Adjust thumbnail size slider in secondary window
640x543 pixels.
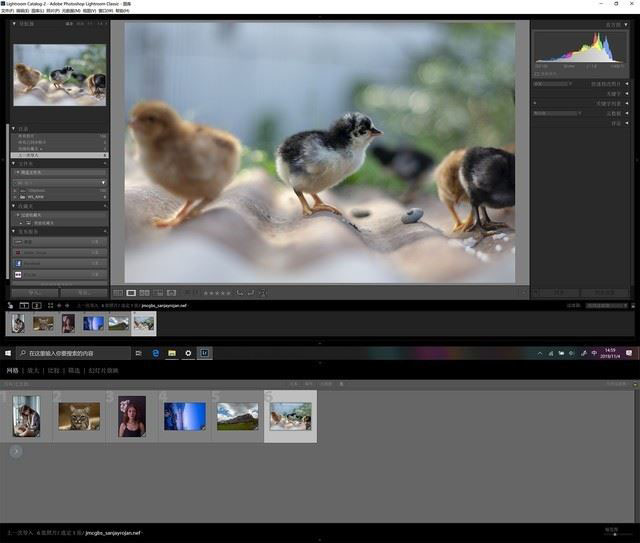pos(616,534)
